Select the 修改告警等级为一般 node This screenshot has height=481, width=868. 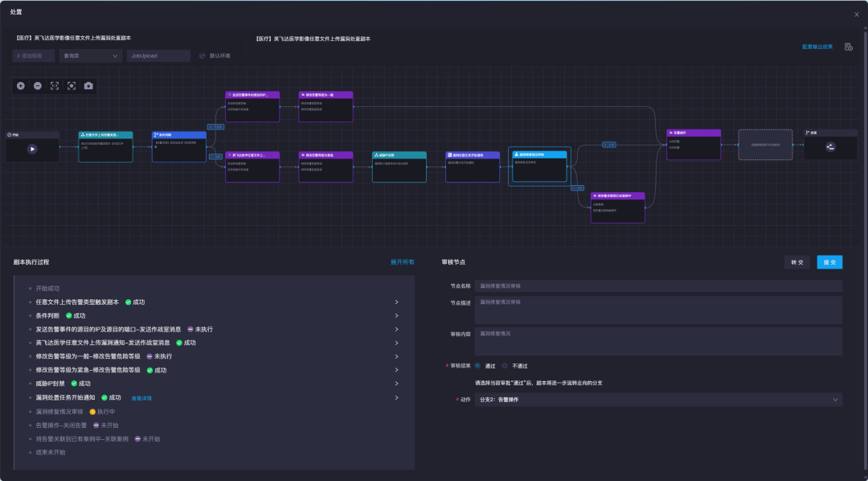click(326, 106)
